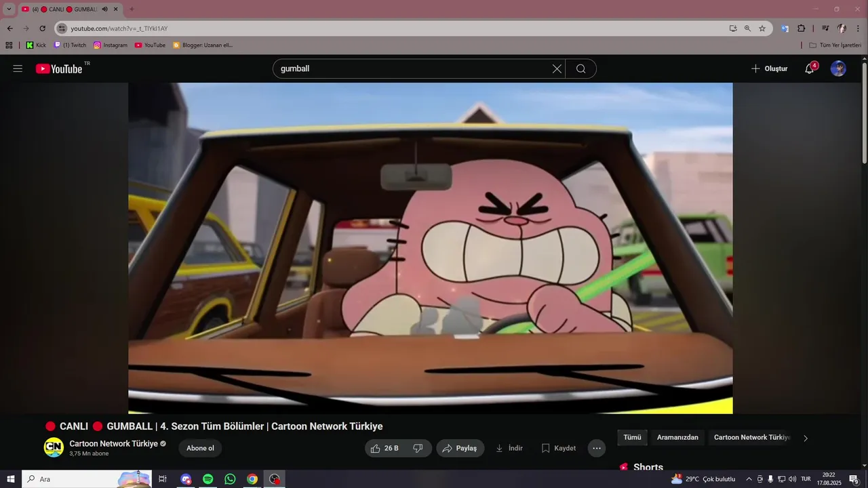This screenshot has height=488, width=868.
Task: Open zoom indicator in address bar
Action: click(x=747, y=28)
